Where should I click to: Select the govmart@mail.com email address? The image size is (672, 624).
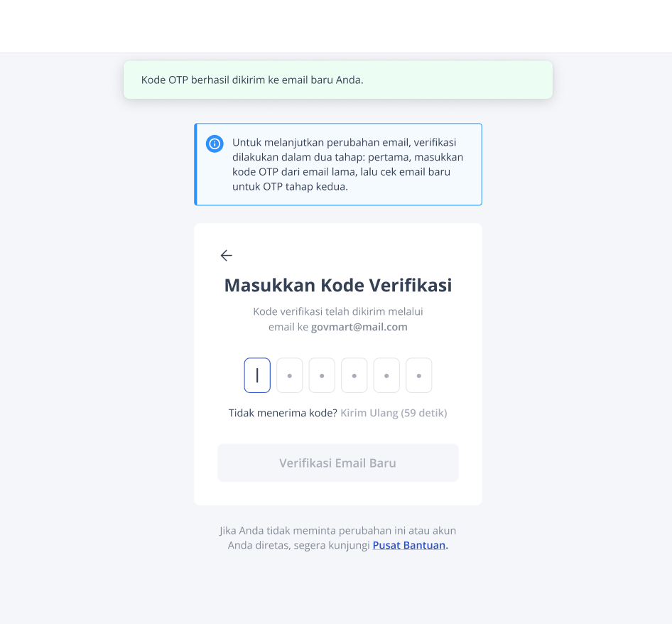[x=359, y=327]
